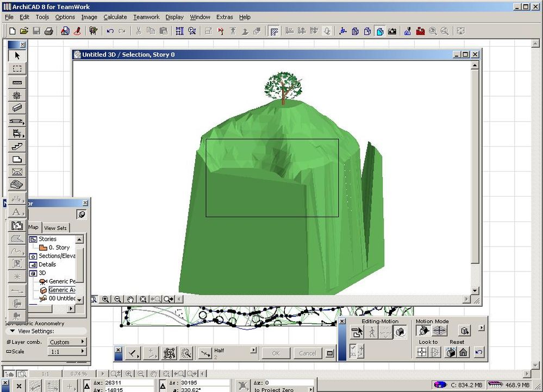Select the Object chair tool
543x392 pixels.
pos(17,133)
